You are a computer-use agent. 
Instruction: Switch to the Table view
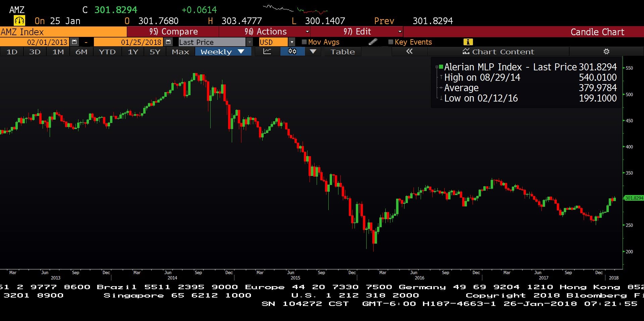point(342,52)
